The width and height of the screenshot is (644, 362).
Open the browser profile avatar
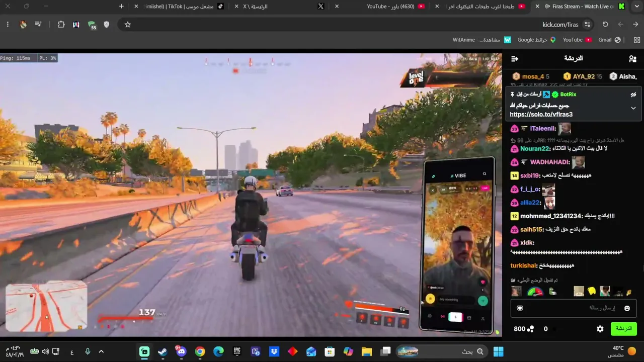click(x=23, y=25)
